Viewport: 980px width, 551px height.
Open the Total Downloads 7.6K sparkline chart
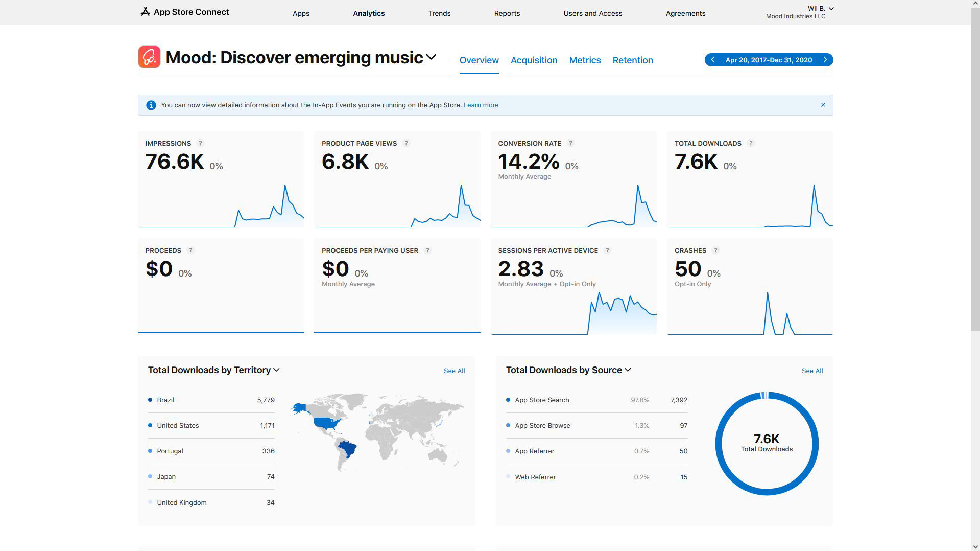click(750, 205)
